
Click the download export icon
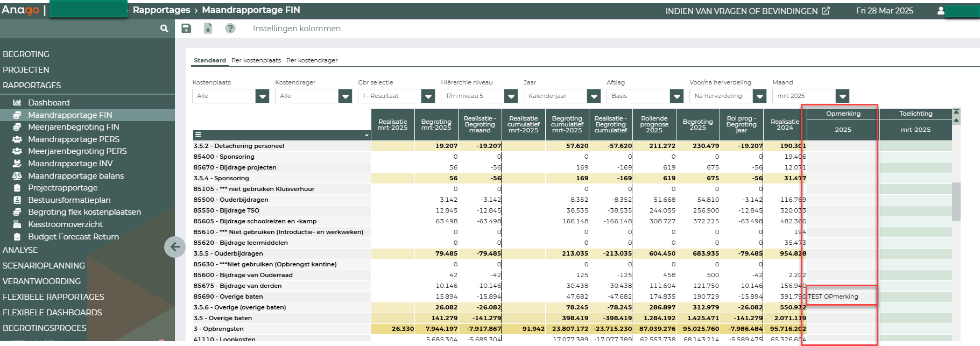point(208,29)
